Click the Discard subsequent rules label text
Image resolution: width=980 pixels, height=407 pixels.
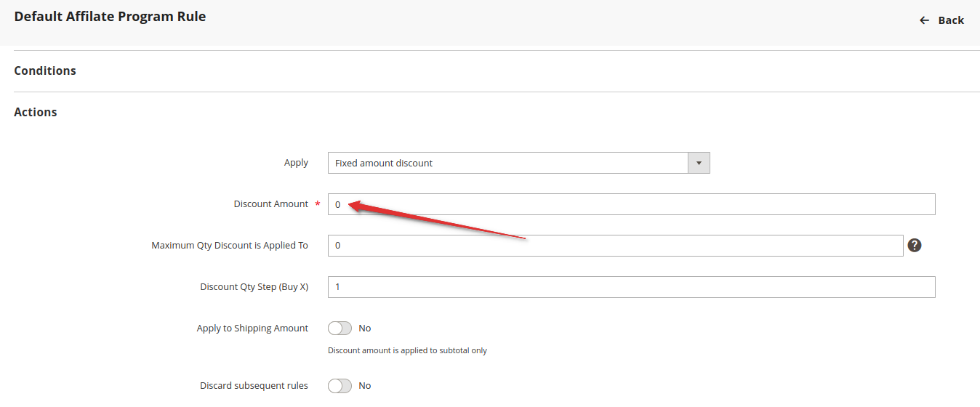tap(254, 386)
